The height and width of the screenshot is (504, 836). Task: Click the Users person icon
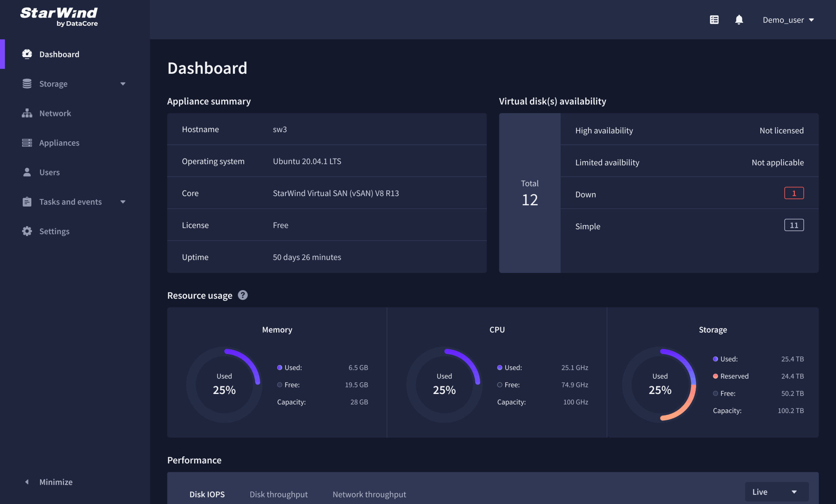click(x=27, y=172)
